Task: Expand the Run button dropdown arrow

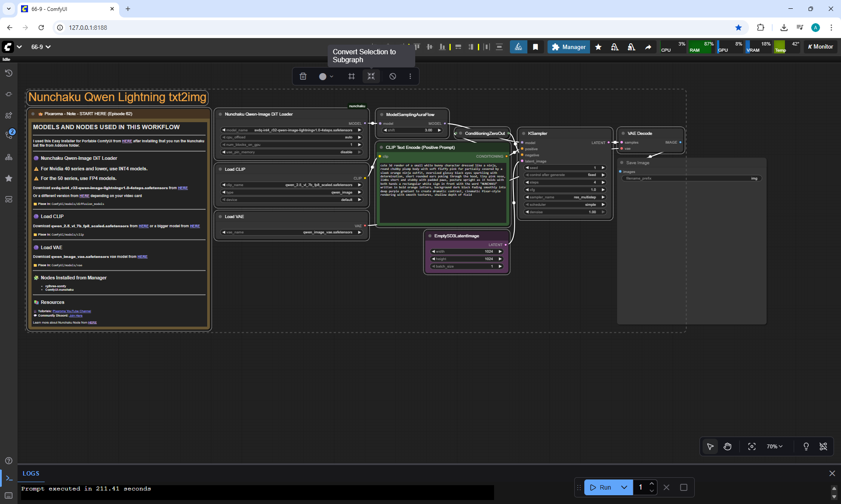Action: tap(624, 487)
